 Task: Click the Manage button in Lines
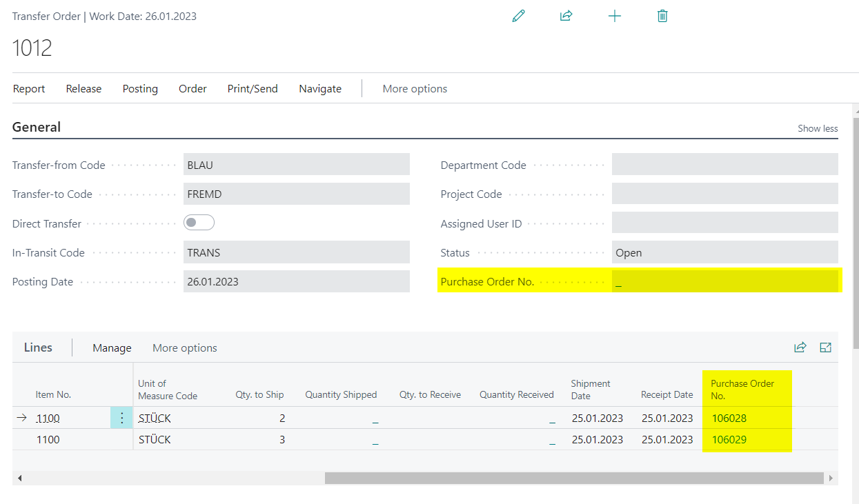[x=112, y=347]
